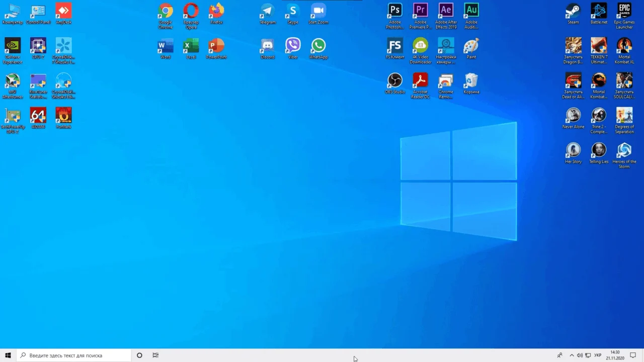The height and width of the screenshot is (362, 644).
Task: Select the Recycle Bin (Корзина) icon
Action: click(x=471, y=83)
